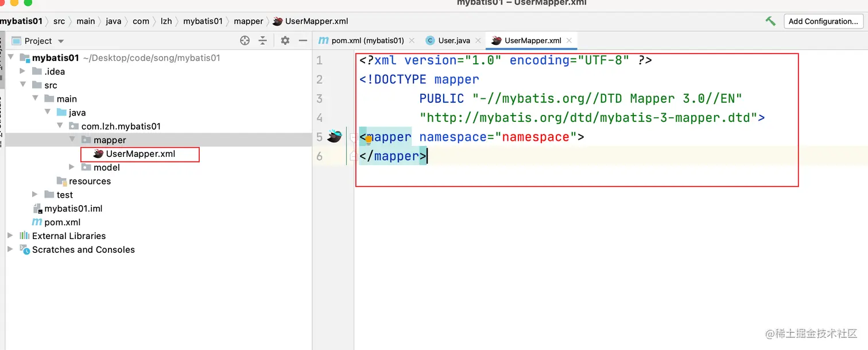868x350 pixels.
Task: Expand External Libraries node
Action: (x=10, y=236)
